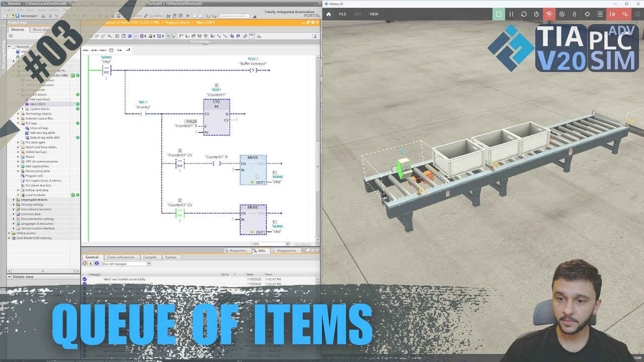Select the "At entry" contact in the network

143,114
